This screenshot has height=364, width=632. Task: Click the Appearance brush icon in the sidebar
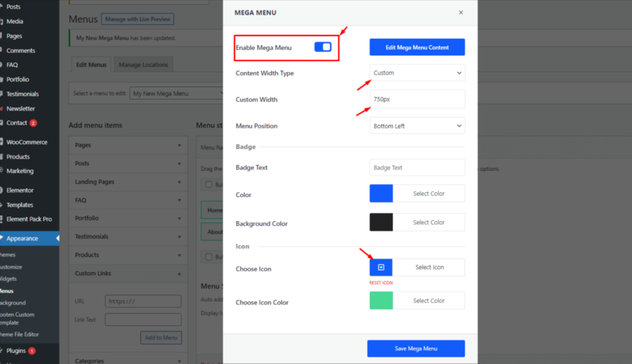pyautogui.click(x=1, y=238)
